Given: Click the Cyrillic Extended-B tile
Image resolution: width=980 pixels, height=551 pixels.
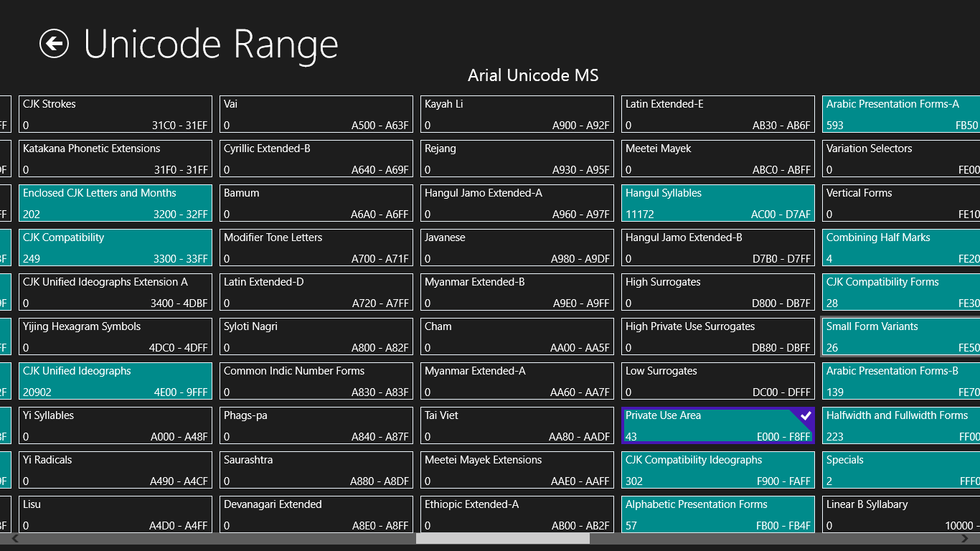Looking at the screenshot, I should point(316,159).
